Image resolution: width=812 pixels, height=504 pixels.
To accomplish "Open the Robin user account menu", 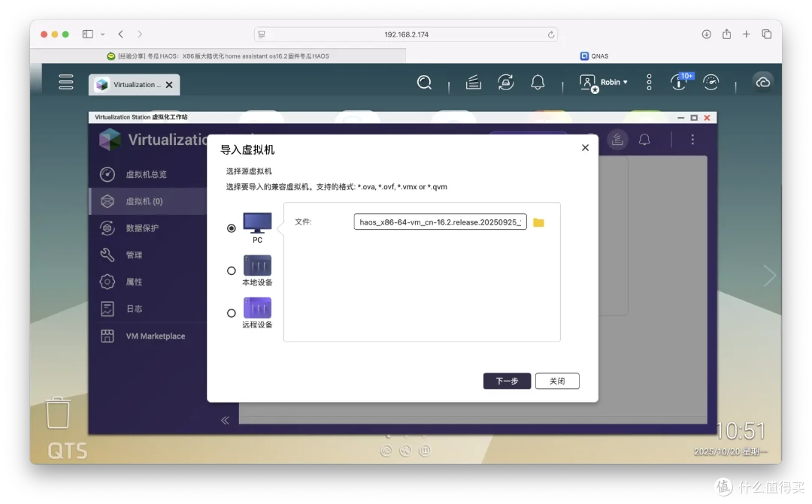I will 604,83.
